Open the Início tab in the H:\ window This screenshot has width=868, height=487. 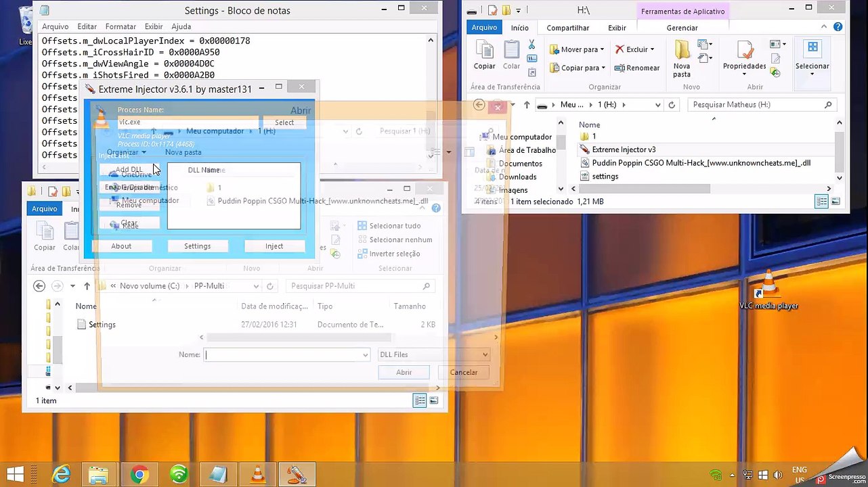pos(520,28)
